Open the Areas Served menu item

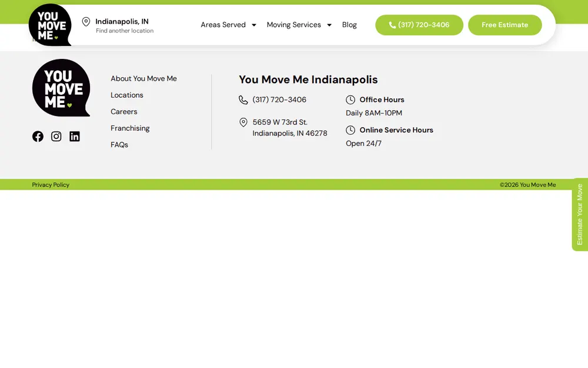pos(223,25)
